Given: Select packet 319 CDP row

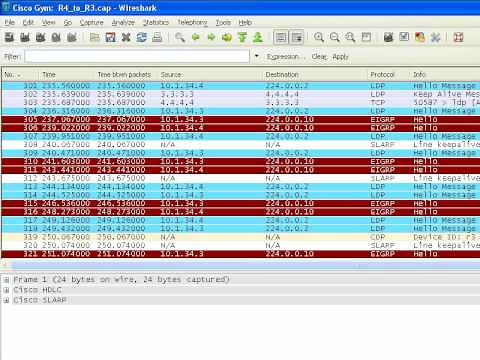Looking at the screenshot, I should click(241, 237).
